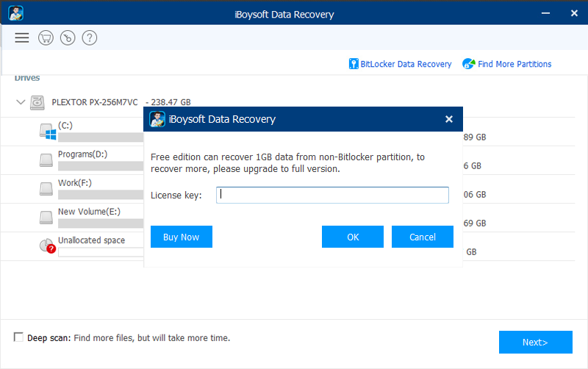Click the BitLocker Data Recovery link
The height and width of the screenshot is (369, 588).
pyautogui.click(x=400, y=64)
